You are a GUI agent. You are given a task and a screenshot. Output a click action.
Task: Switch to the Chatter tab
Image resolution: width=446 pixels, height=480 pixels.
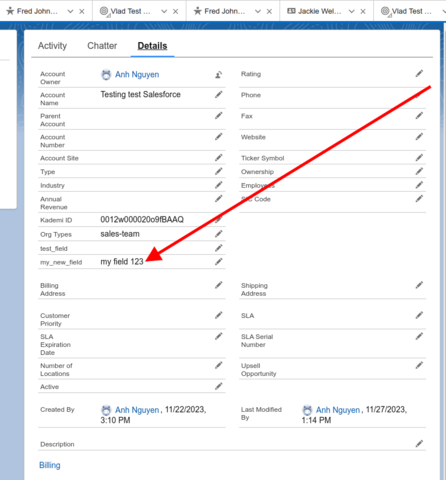tap(102, 46)
